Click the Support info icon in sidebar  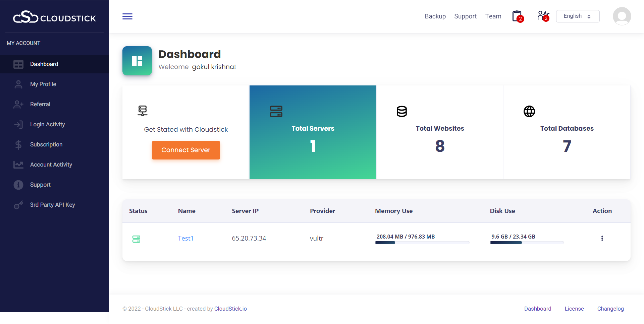point(18,185)
